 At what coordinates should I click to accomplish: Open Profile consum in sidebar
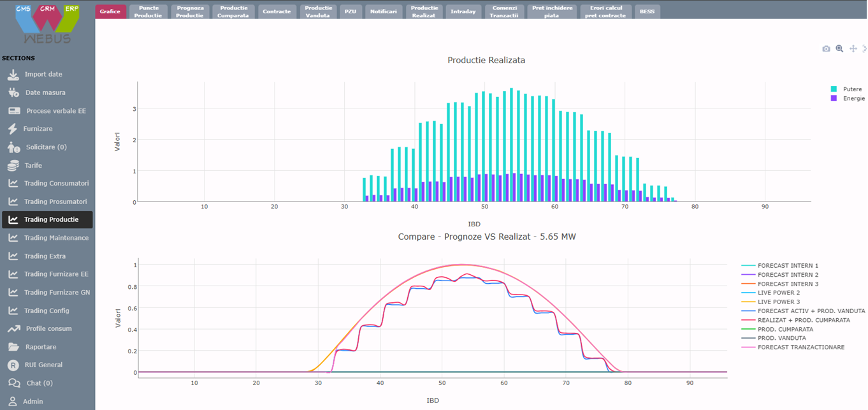48,329
